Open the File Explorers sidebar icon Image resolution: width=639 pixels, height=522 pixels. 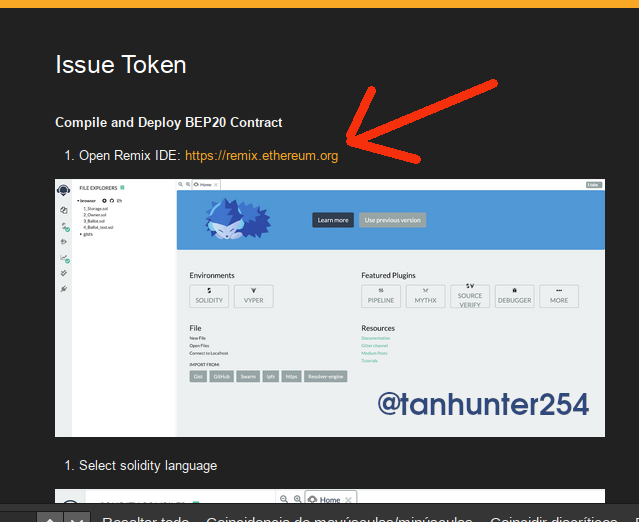pos(64,210)
